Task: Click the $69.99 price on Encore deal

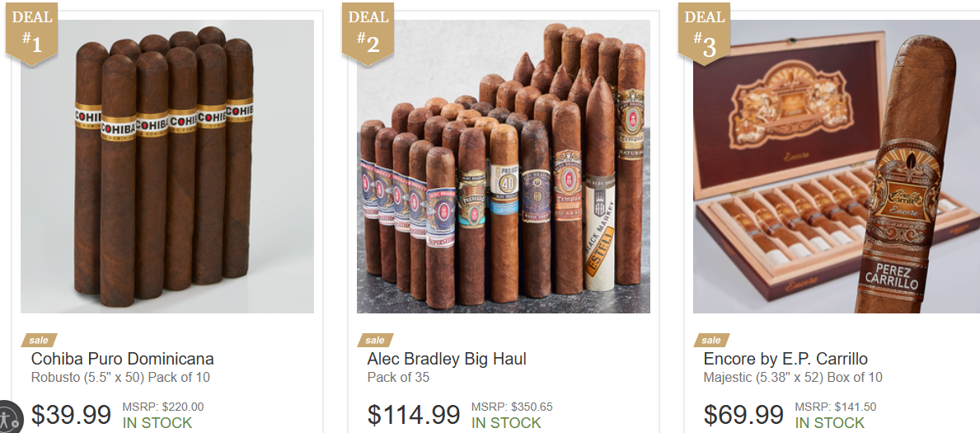Action: 743,415
